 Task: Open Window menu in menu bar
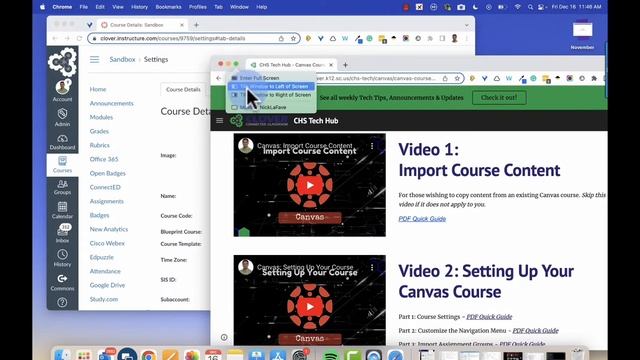click(239, 7)
